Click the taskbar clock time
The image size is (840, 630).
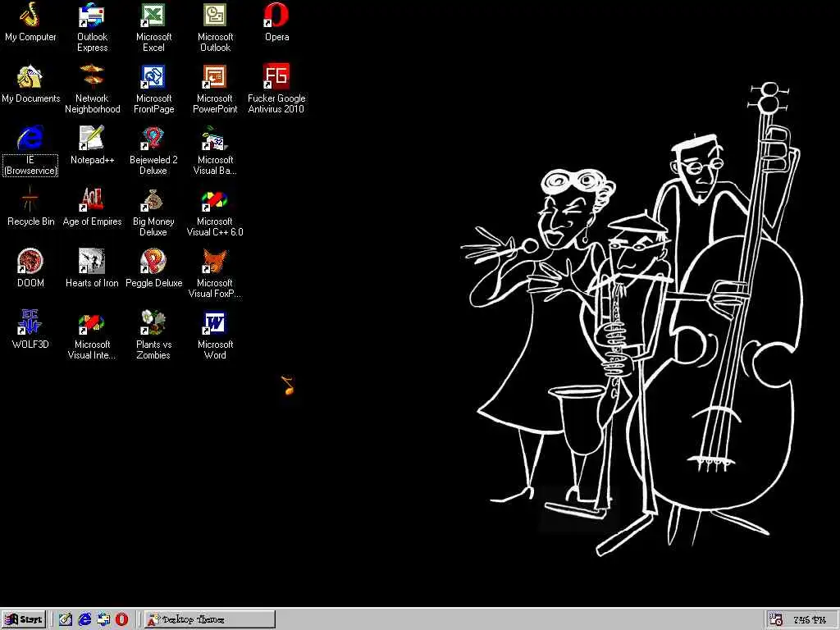pos(810,620)
